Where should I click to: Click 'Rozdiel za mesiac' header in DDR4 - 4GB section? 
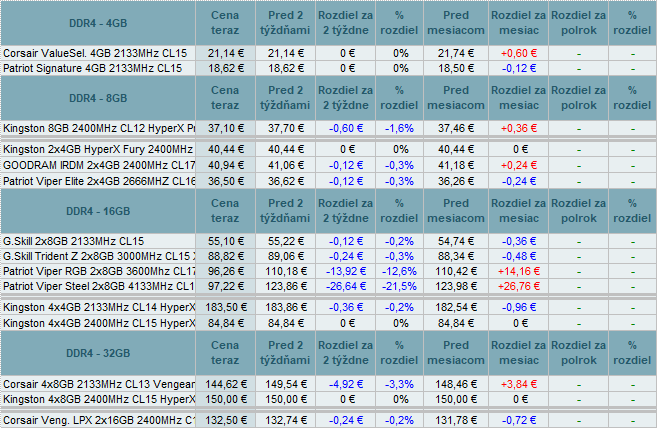coord(519,23)
